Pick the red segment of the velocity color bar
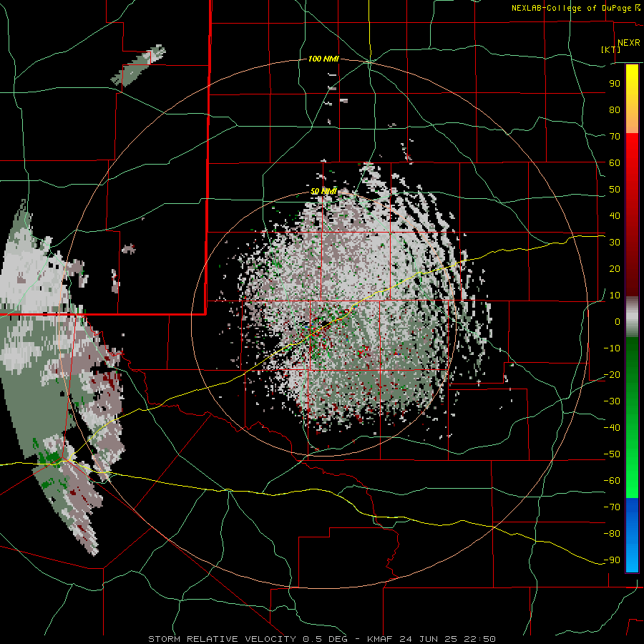This screenshot has height=644, width=644. [x=632, y=215]
